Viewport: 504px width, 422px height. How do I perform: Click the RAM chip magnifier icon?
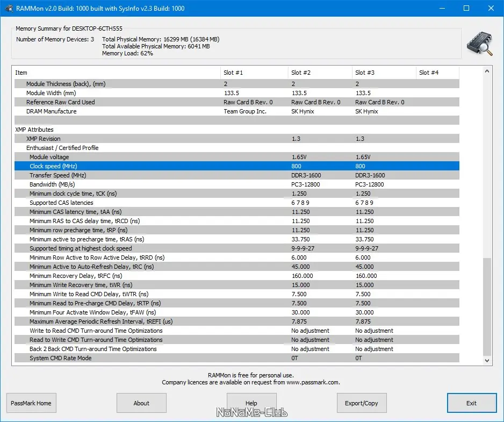(480, 44)
